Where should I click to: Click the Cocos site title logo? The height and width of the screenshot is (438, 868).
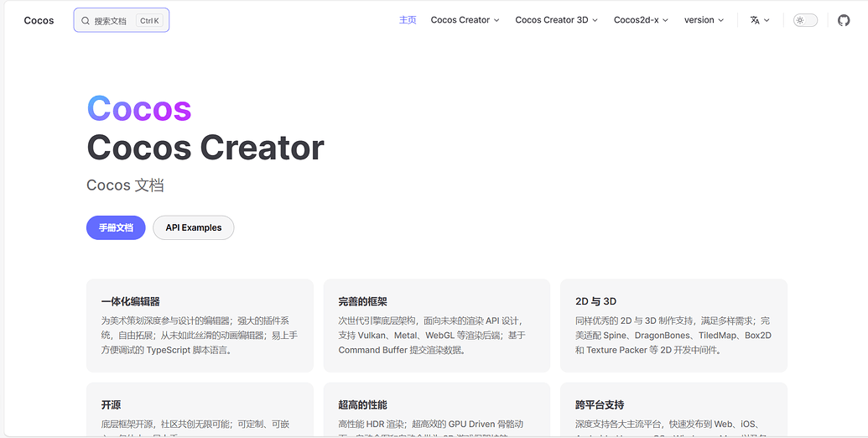pyautogui.click(x=39, y=20)
